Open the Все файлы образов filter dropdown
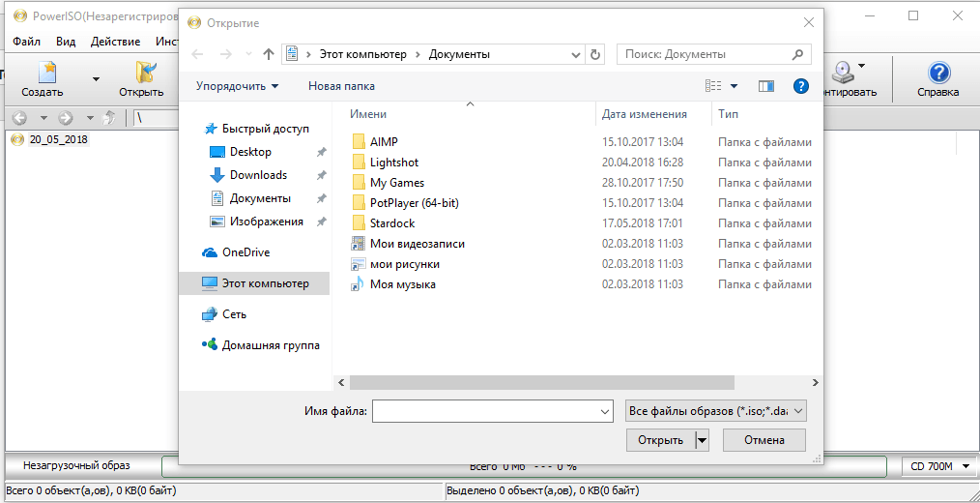The height and width of the screenshot is (503, 980). click(x=716, y=411)
